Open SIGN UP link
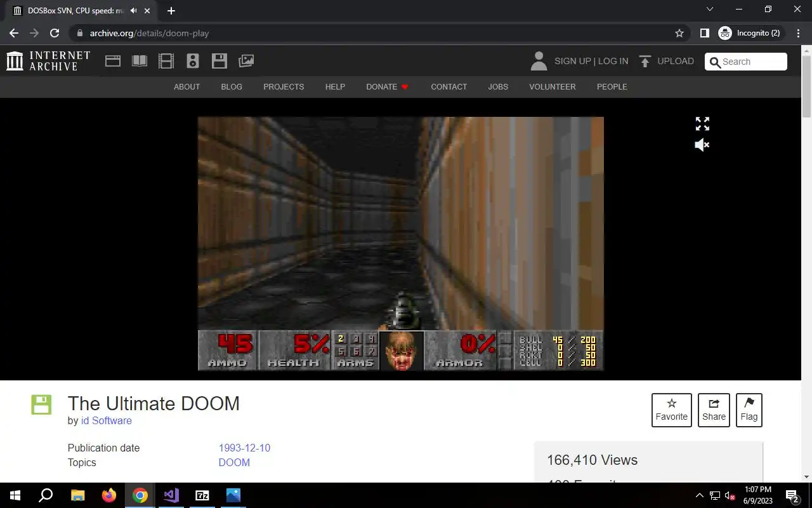 coord(573,61)
